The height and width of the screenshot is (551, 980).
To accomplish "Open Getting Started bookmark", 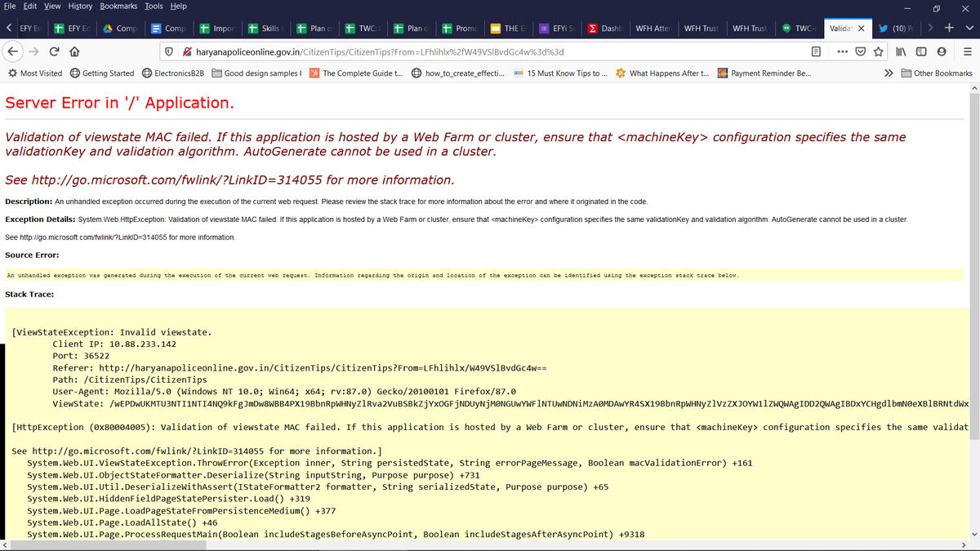I will point(102,73).
